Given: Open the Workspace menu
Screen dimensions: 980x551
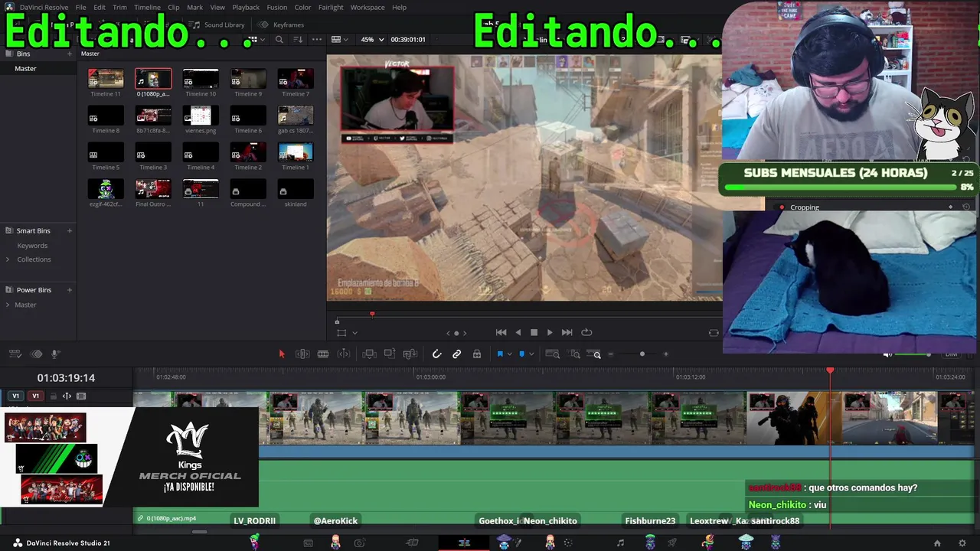Looking at the screenshot, I should [x=367, y=7].
